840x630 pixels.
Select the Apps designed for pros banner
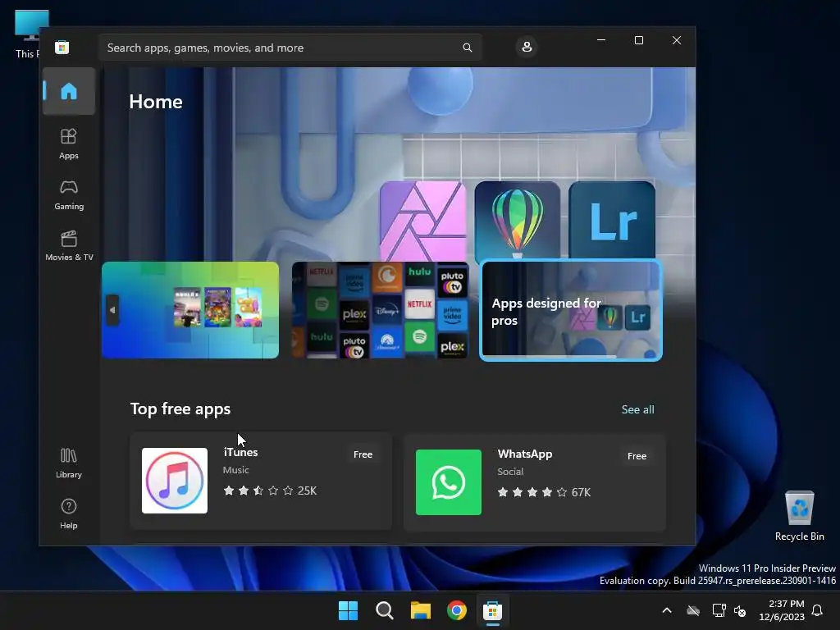tap(571, 309)
